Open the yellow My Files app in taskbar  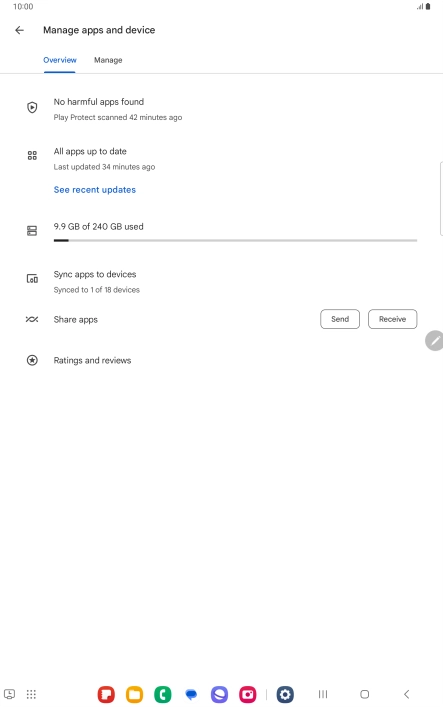coord(134,694)
